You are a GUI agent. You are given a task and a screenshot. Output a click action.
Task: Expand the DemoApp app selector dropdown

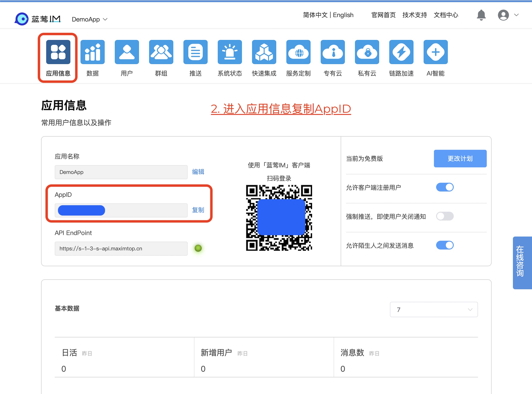point(90,19)
